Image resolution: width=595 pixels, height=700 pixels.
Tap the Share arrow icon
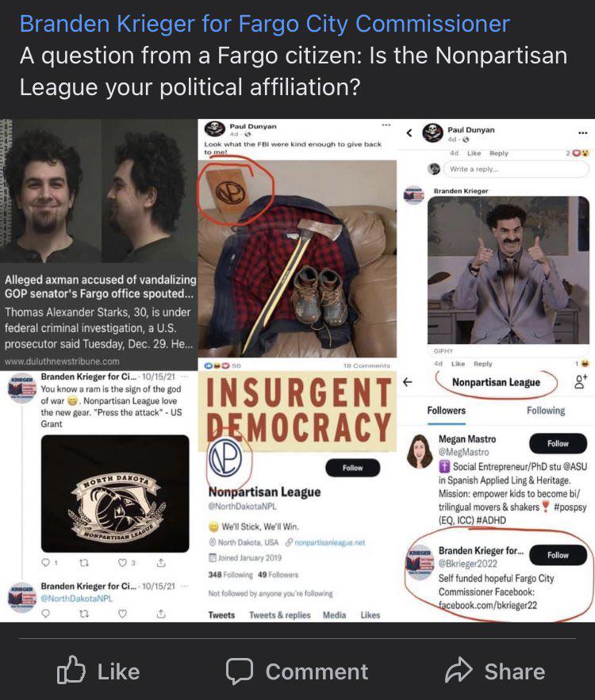(459, 670)
